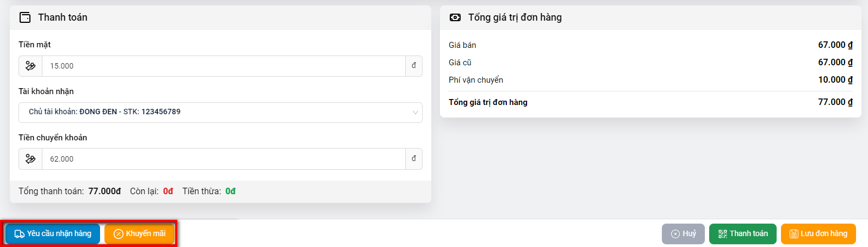The height and width of the screenshot is (247, 868).
Task: Click the wallet icon beside Thanh toán
Action: tap(25, 17)
